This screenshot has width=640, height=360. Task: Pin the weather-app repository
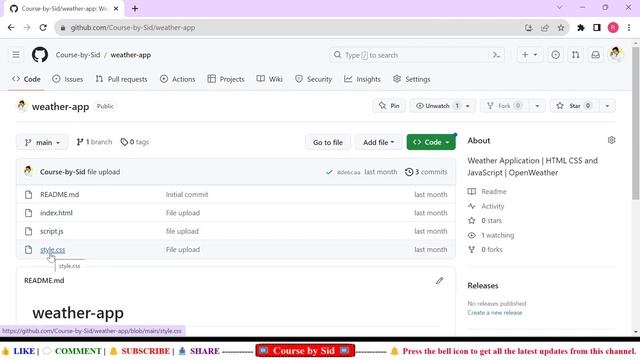coord(389,106)
